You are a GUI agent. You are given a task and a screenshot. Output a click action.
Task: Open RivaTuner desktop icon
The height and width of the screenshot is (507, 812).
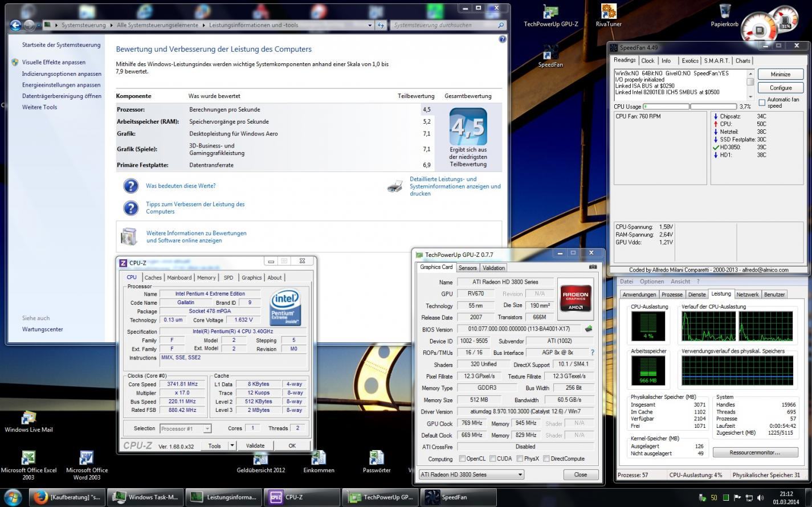point(609,16)
